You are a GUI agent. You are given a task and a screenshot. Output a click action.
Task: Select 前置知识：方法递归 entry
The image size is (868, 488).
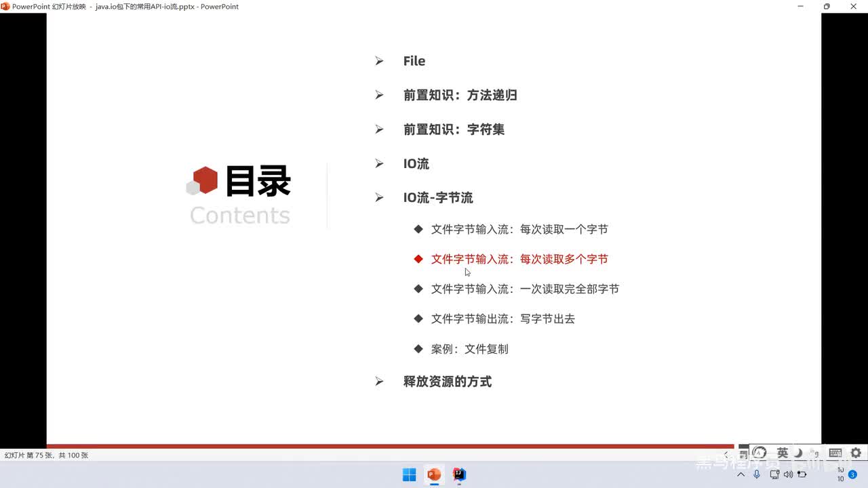[460, 95]
